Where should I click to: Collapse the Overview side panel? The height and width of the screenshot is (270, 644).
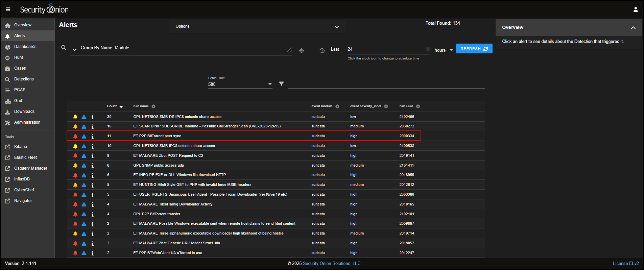[x=633, y=28]
